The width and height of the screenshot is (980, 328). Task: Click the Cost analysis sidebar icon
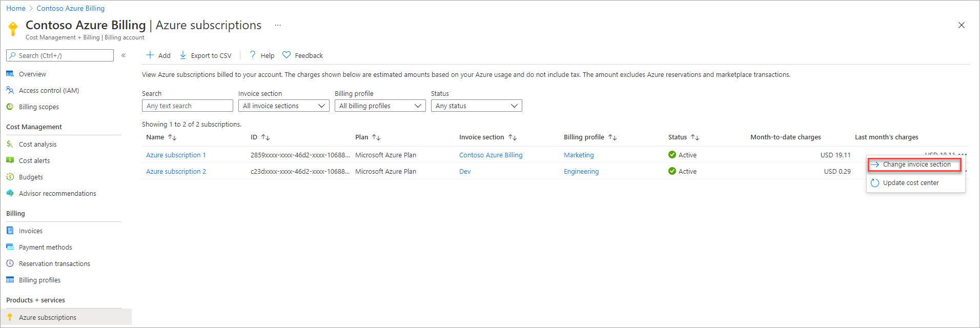pos(10,144)
